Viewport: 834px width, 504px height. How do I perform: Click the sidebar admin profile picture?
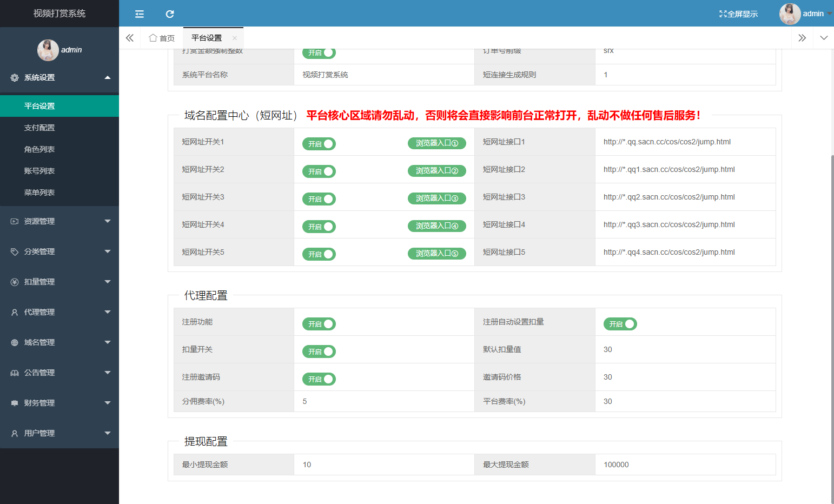pos(48,50)
